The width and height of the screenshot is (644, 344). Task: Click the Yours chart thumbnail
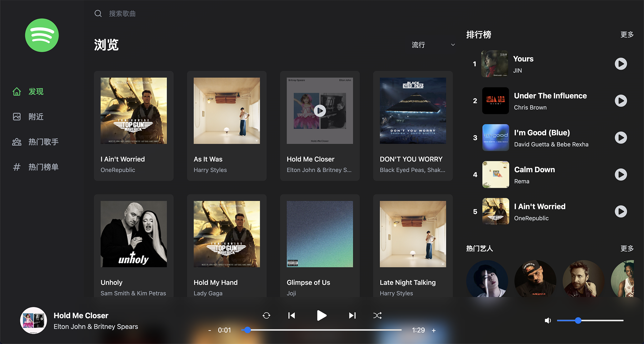[x=495, y=64]
